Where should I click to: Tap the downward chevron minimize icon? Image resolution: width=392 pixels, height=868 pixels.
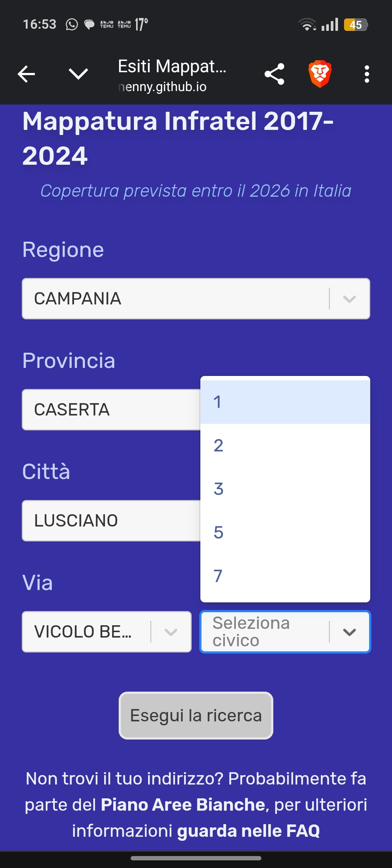(78, 74)
